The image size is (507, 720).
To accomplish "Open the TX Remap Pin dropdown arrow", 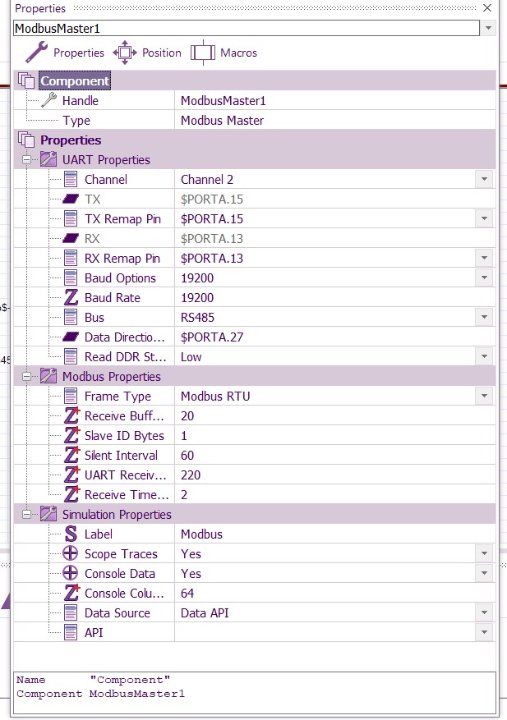I will pos(484,219).
